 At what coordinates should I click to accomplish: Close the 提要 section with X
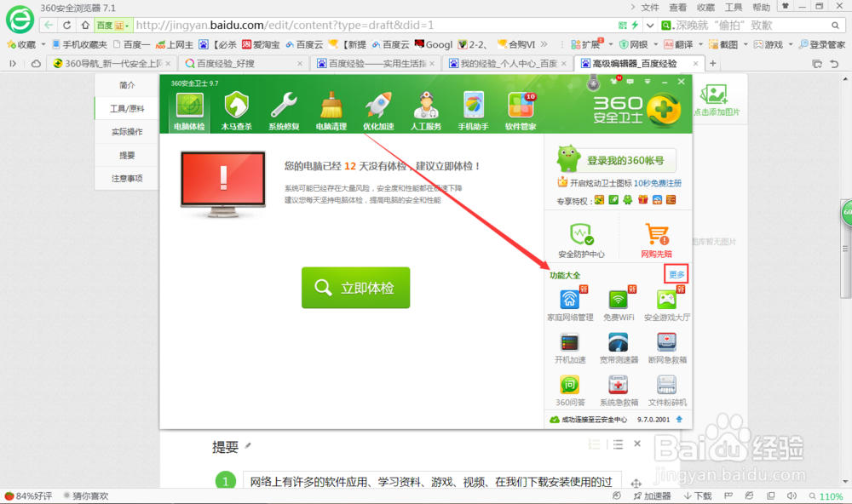point(637,444)
